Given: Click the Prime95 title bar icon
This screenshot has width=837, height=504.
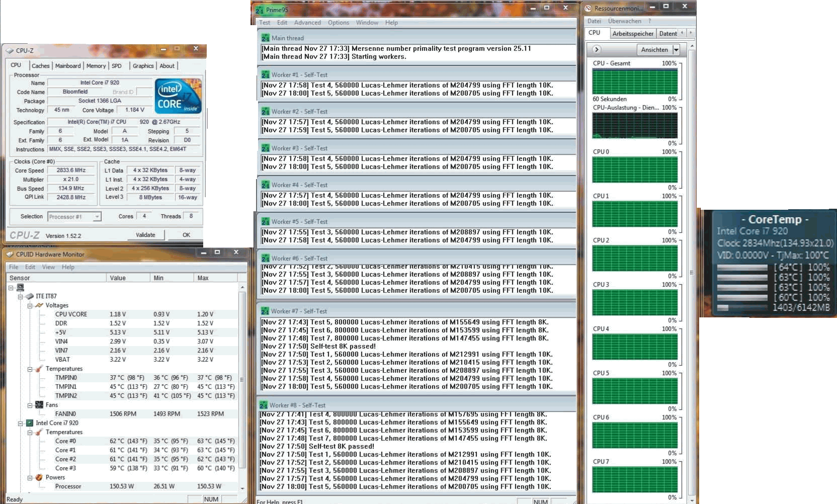Looking at the screenshot, I should point(260,10).
